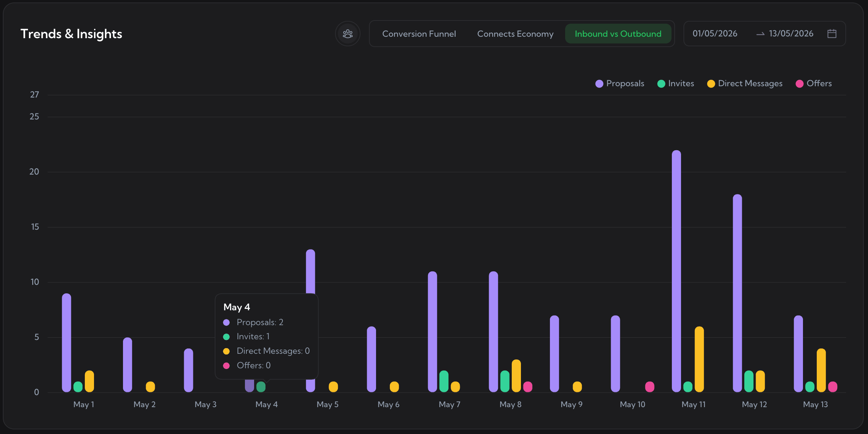Click the May 8 yellow Direct Messages bar
The image size is (868, 434).
tap(516, 376)
